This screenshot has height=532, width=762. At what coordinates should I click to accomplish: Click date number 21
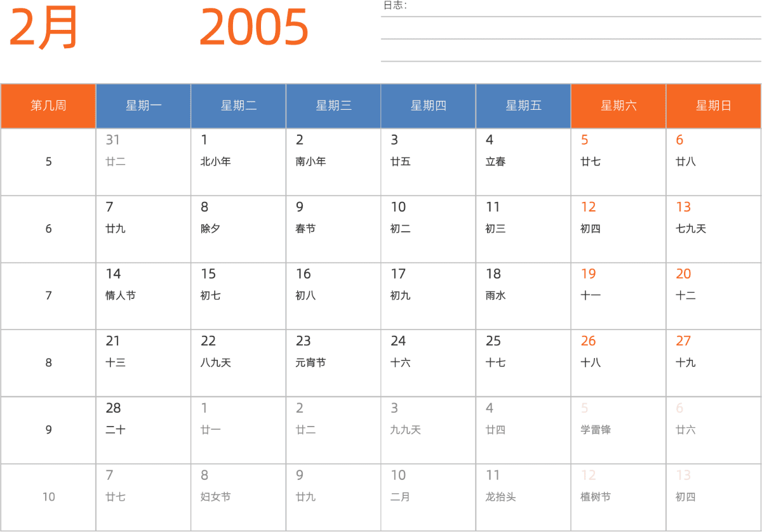113,342
